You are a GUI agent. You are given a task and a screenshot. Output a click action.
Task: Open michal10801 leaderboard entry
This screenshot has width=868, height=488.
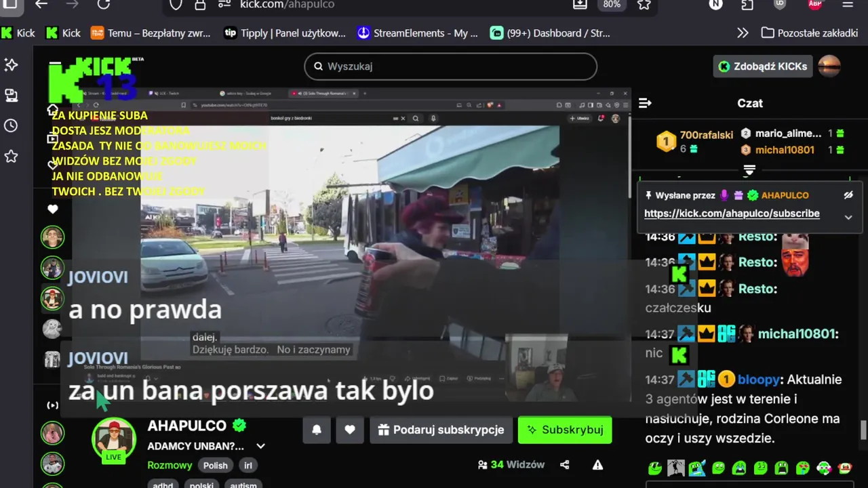(x=792, y=150)
